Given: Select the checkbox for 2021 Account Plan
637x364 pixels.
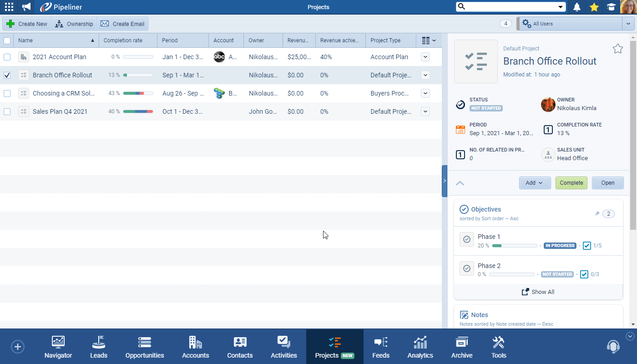Looking at the screenshot, I should pos(7,57).
